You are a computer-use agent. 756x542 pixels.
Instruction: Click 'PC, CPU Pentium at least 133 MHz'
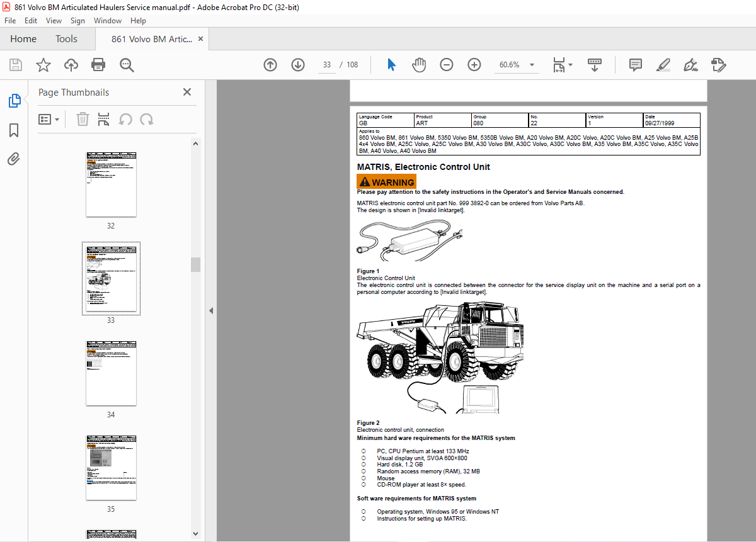coord(423,451)
